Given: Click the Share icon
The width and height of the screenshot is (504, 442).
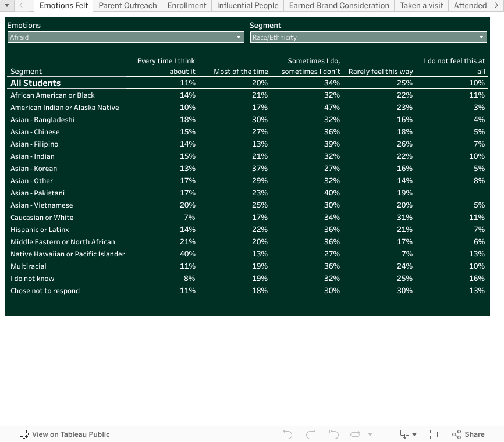Looking at the screenshot, I should (468, 434).
